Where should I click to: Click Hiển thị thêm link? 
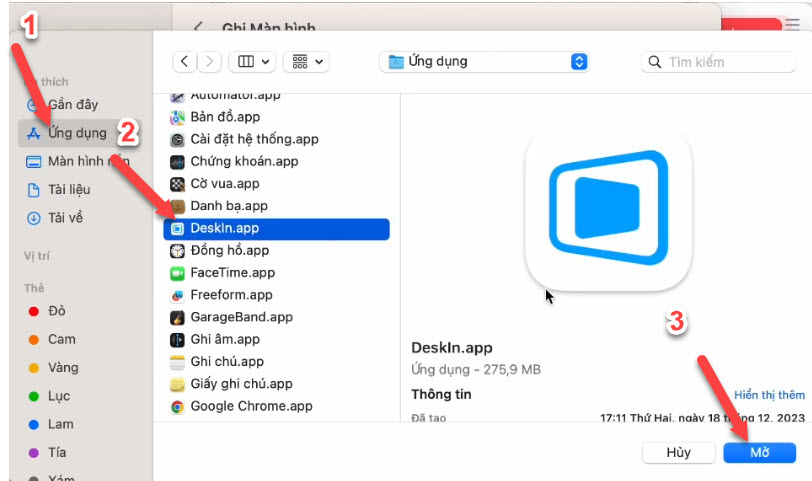[x=769, y=395]
